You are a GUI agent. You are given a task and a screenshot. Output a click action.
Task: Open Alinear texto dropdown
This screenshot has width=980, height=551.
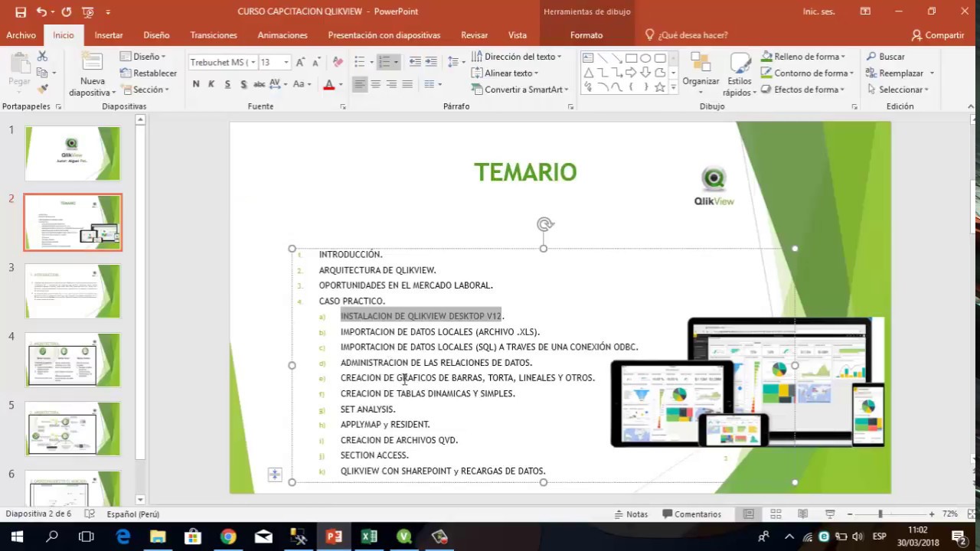[x=505, y=73]
